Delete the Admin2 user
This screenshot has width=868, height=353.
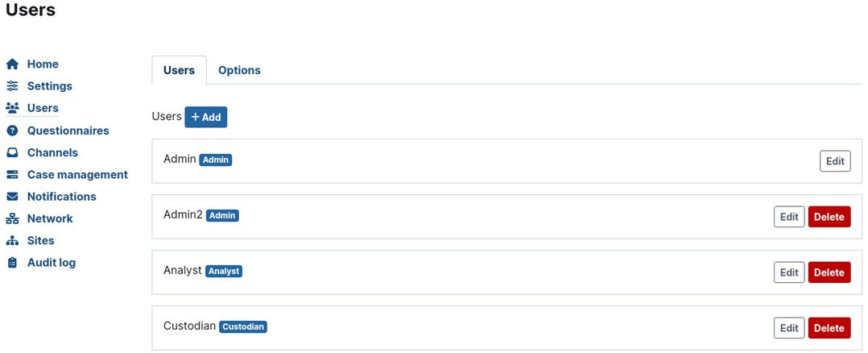click(829, 217)
